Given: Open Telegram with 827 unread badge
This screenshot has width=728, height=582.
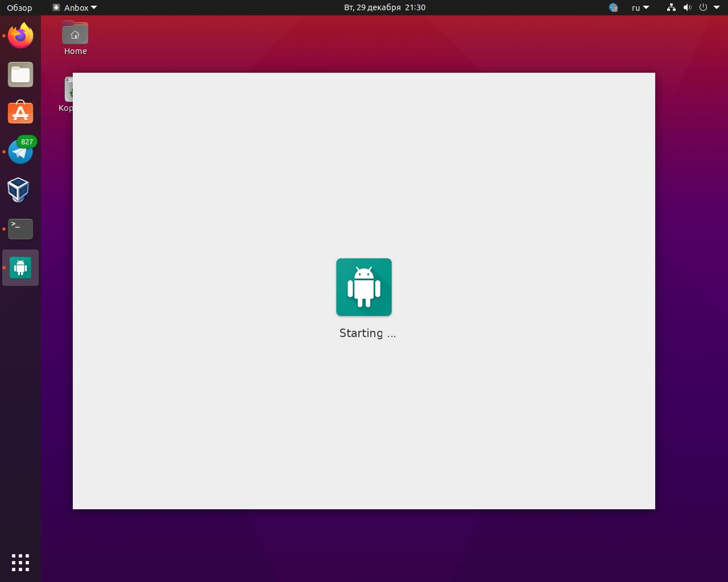Looking at the screenshot, I should pos(20,151).
